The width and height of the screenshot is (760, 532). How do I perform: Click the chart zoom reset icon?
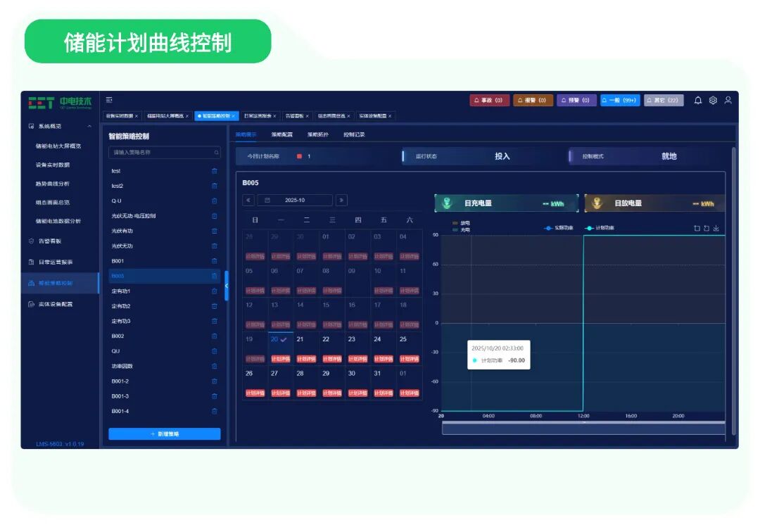click(707, 228)
